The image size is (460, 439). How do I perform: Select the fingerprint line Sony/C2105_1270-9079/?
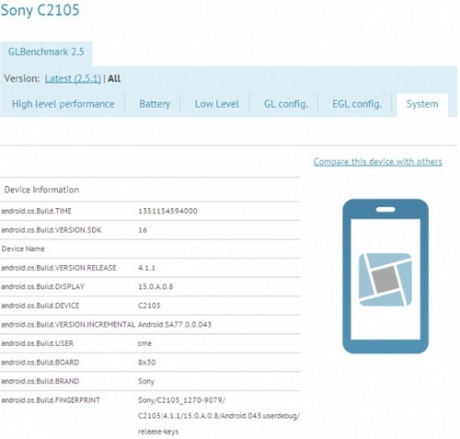182,400
